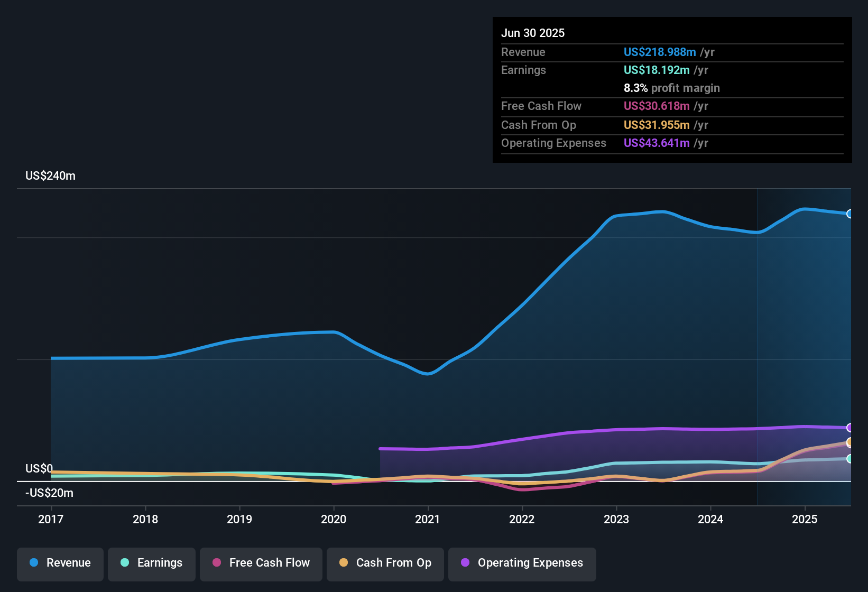Image resolution: width=868 pixels, height=592 pixels.
Task: Click the pink Free Cash Flow legend dot
Action: click(216, 563)
